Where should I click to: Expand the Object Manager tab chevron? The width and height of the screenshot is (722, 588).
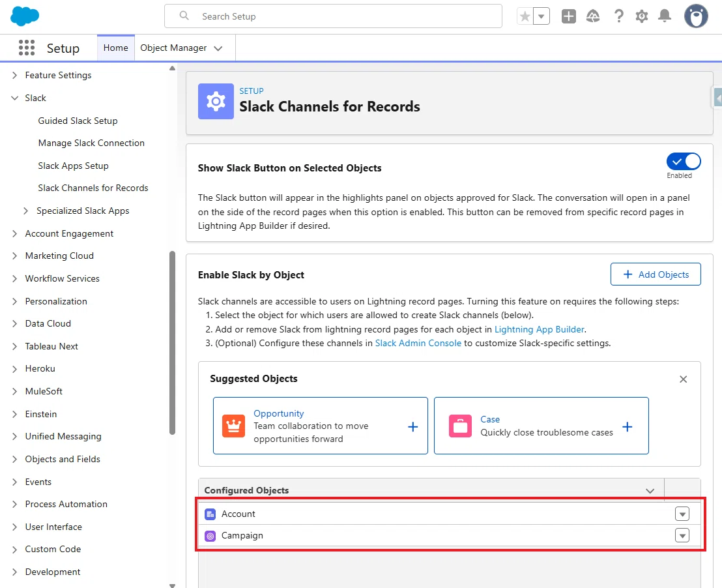pos(218,48)
